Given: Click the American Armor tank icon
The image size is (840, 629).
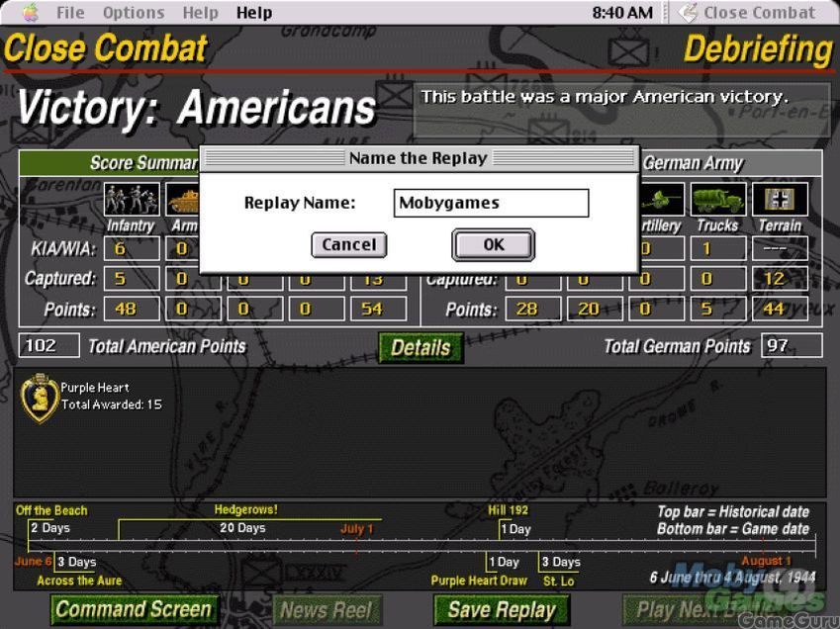Looking at the screenshot, I should pos(183,199).
